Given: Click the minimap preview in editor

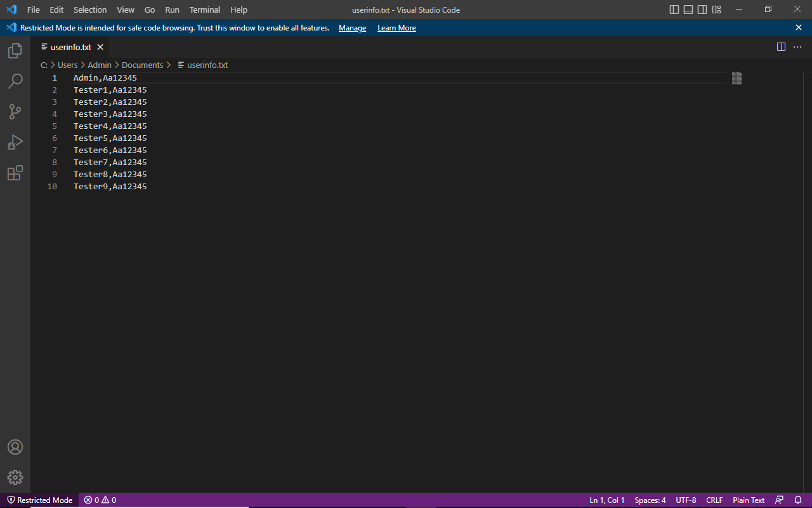Looking at the screenshot, I should 737,78.
